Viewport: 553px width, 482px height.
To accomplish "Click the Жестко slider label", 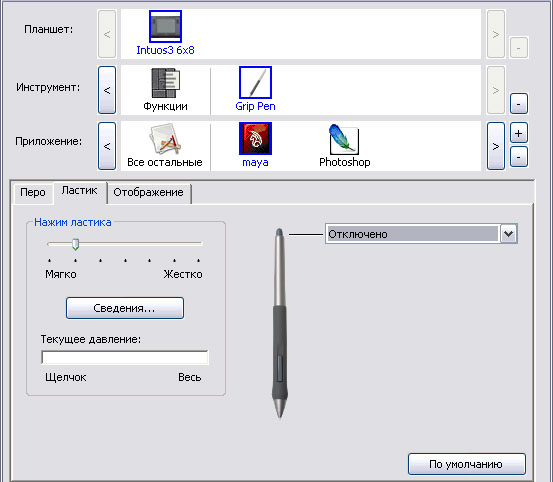I will coord(183,274).
